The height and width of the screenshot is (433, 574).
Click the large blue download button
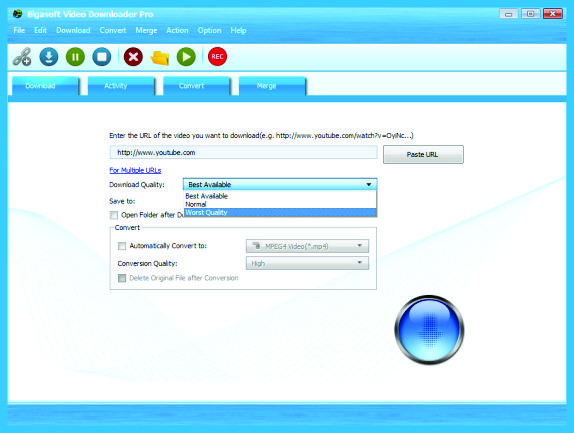(429, 329)
